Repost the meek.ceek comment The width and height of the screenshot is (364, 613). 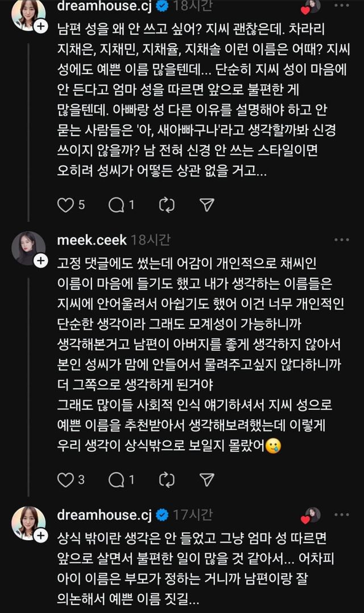click(166, 480)
